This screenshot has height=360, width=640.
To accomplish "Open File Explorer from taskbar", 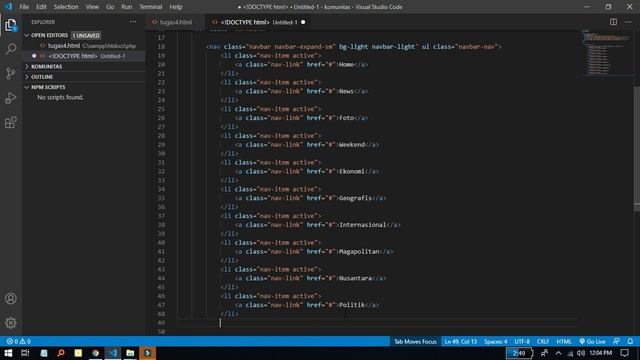I will tap(130, 353).
